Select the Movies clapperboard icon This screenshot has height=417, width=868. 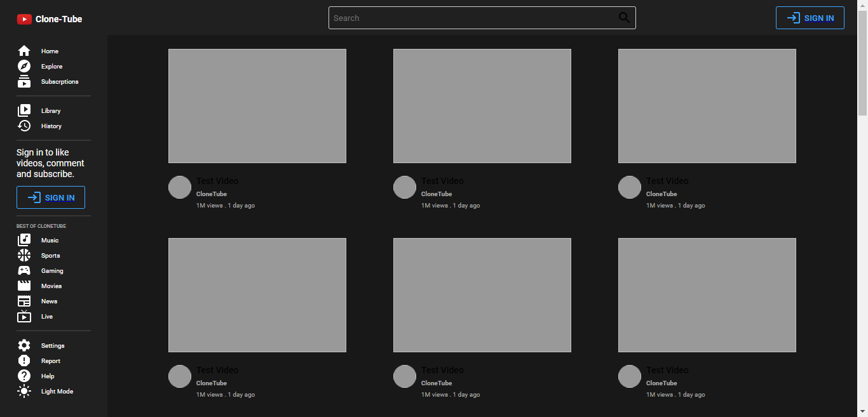[x=24, y=286]
